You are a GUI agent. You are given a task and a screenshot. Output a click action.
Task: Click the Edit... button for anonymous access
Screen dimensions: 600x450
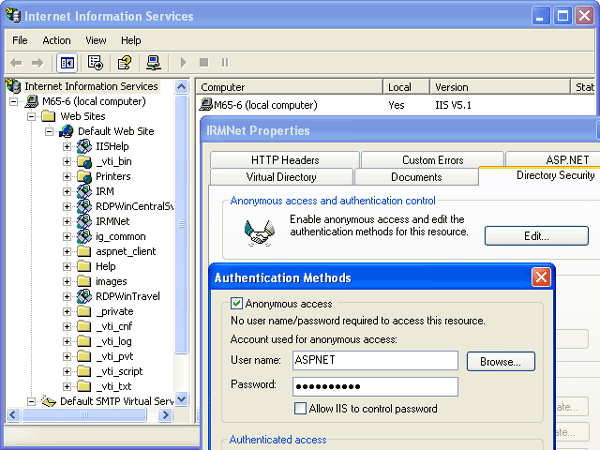(x=536, y=236)
